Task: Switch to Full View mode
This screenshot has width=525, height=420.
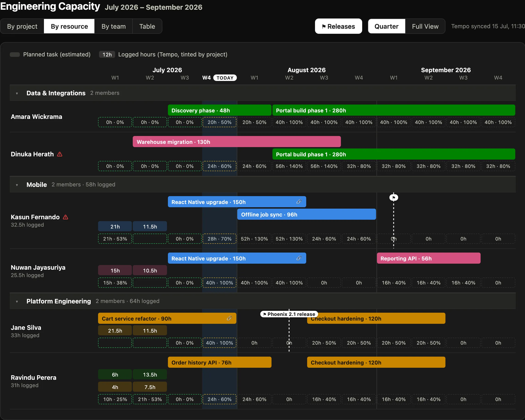Action: click(x=425, y=26)
